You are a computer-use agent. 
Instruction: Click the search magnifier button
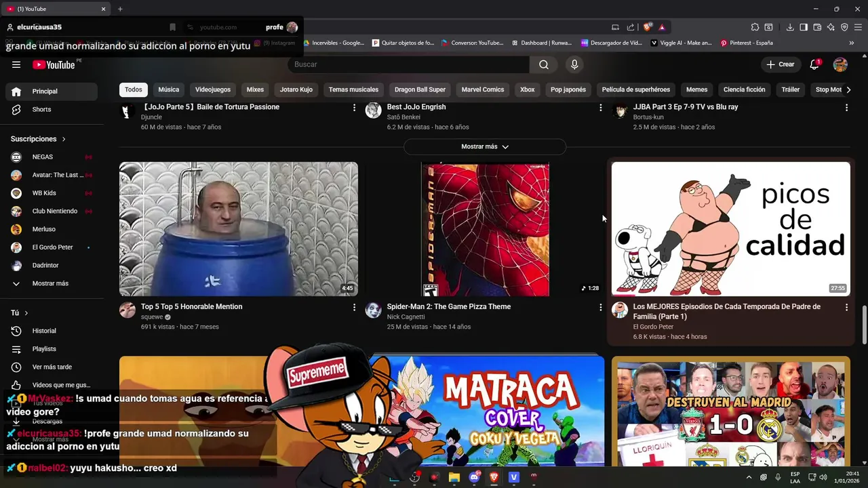[x=544, y=64]
